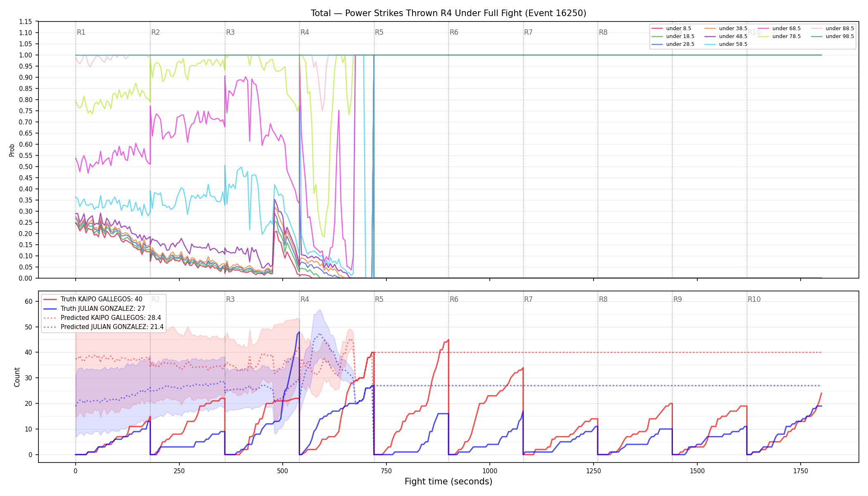Click the 'under 98.5' legend entry
Screen dimensions: 868x496
(x=832, y=36)
